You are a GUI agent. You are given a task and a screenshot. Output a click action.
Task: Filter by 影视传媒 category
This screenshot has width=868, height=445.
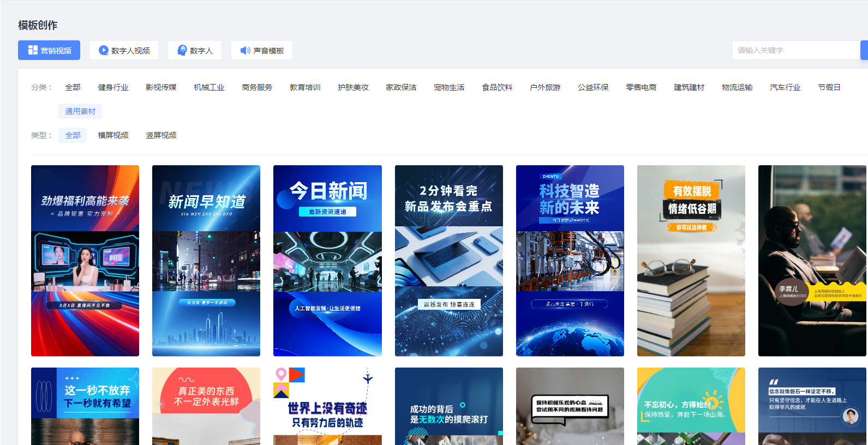click(161, 87)
